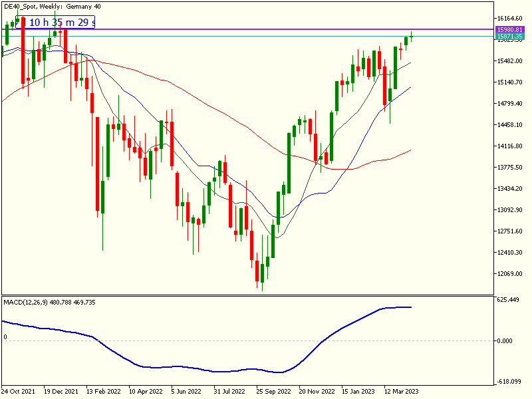Click the 25 Sep 2022 date label
532x399 pixels.
pyautogui.click(x=273, y=392)
